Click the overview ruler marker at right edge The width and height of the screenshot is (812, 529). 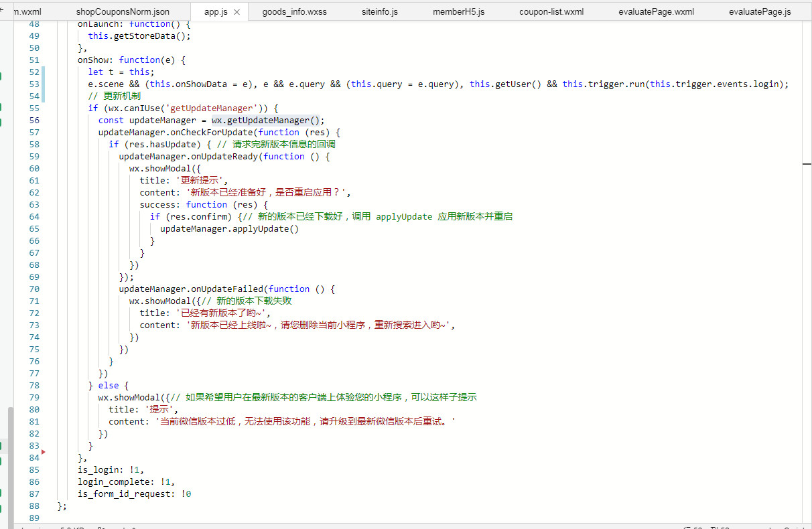point(807,163)
